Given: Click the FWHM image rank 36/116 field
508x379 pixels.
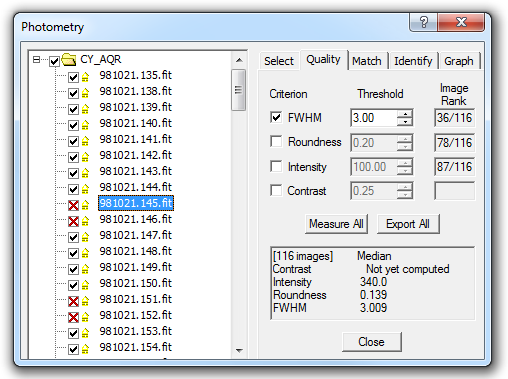Looking at the screenshot, I should point(454,118).
